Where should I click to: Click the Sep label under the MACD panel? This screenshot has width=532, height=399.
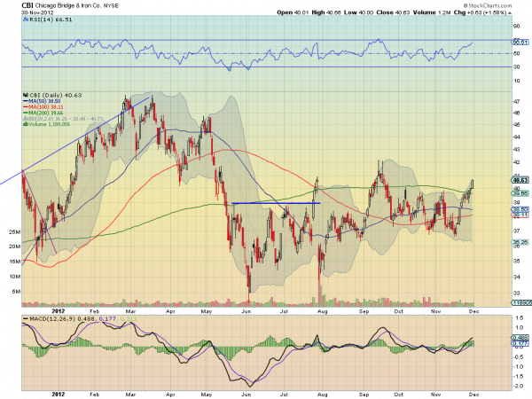364,395
